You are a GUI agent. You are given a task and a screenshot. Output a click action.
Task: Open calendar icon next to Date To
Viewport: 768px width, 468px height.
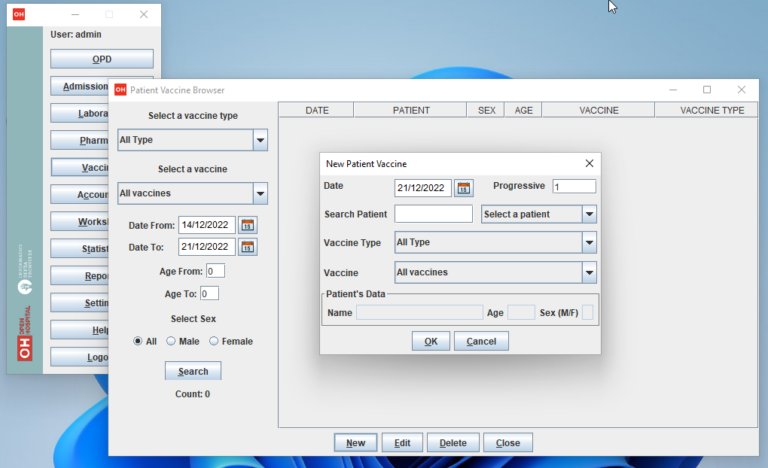pyautogui.click(x=248, y=247)
